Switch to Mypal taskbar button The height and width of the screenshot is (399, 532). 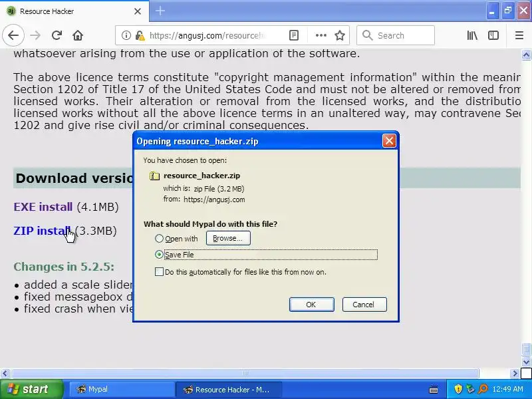coord(122,389)
